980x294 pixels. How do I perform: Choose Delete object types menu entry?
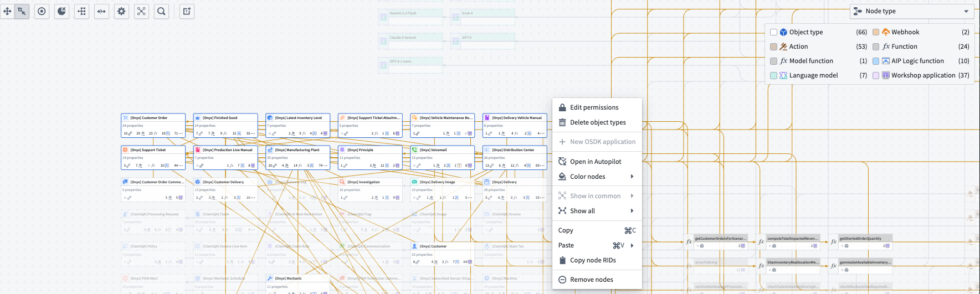point(597,122)
